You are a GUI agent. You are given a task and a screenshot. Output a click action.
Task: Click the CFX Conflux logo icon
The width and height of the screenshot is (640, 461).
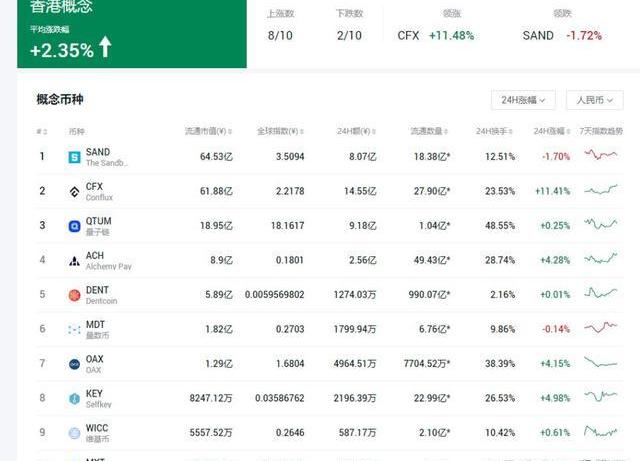(74, 192)
